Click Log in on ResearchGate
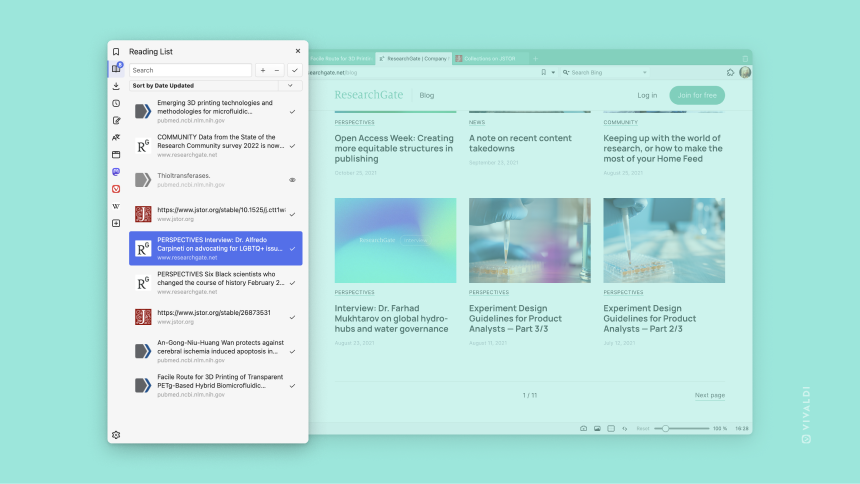This screenshot has width=860, height=484. click(x=647, y=95)
